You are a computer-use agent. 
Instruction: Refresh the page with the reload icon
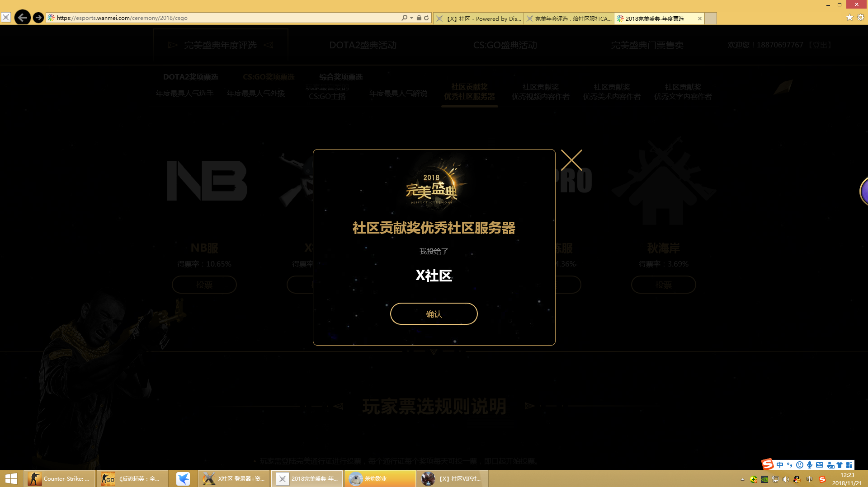click(425, 18)
